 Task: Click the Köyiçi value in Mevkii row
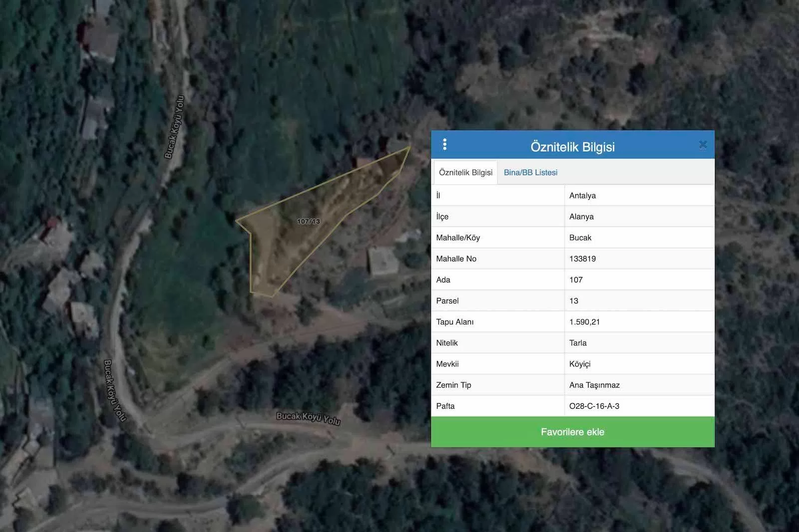tap(580, 364)
